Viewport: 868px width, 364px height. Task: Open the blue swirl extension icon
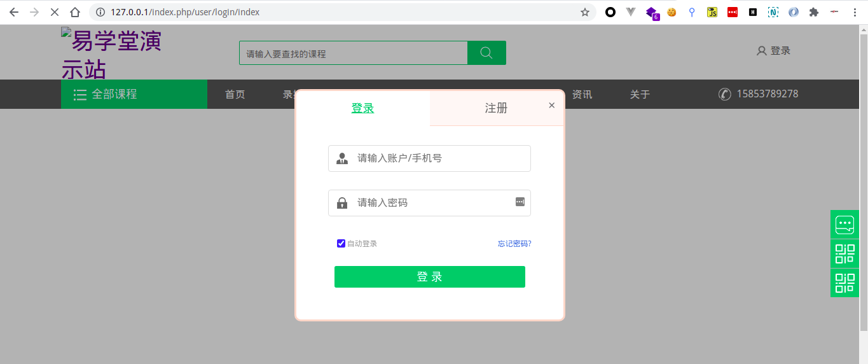click(794, 12)
